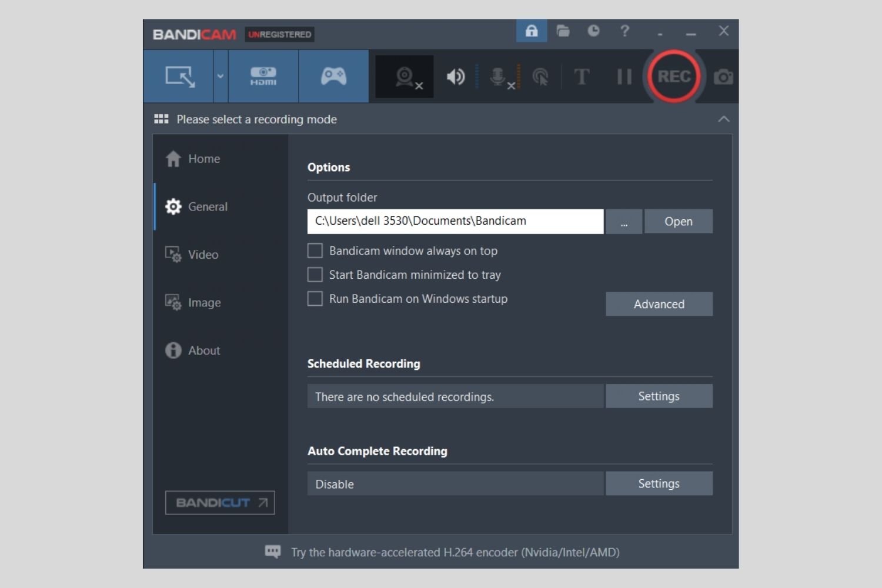Click the lock icon in title bar
882x588 pixels.
(x=532, y=31)
